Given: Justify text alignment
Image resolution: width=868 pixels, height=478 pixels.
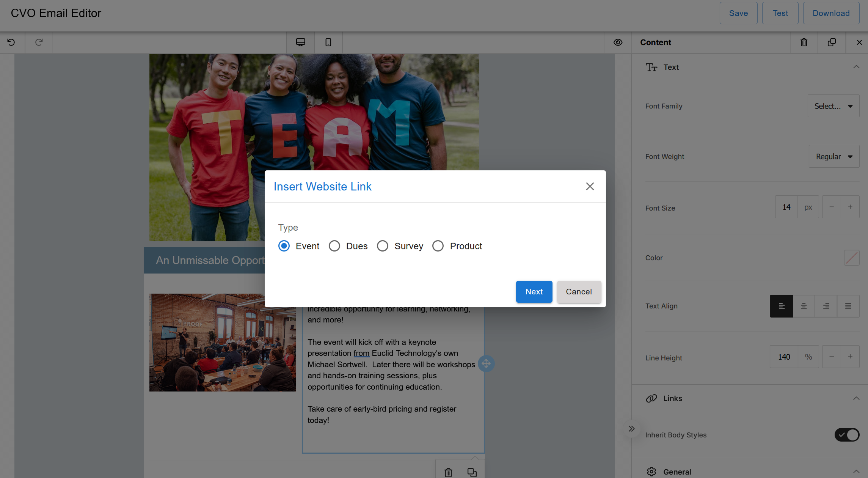Looking at the screenshot, I should click(x=848, y=306).
